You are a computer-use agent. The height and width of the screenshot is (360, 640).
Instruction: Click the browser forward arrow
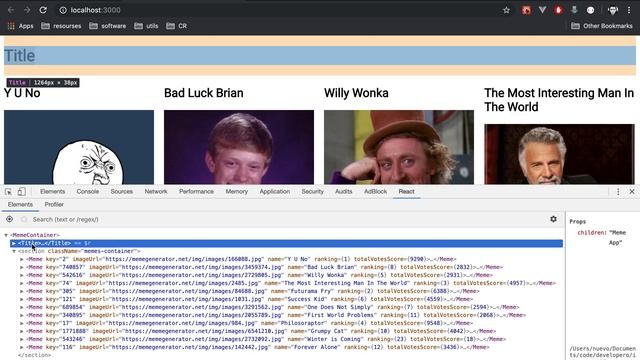tap(27, 10)
